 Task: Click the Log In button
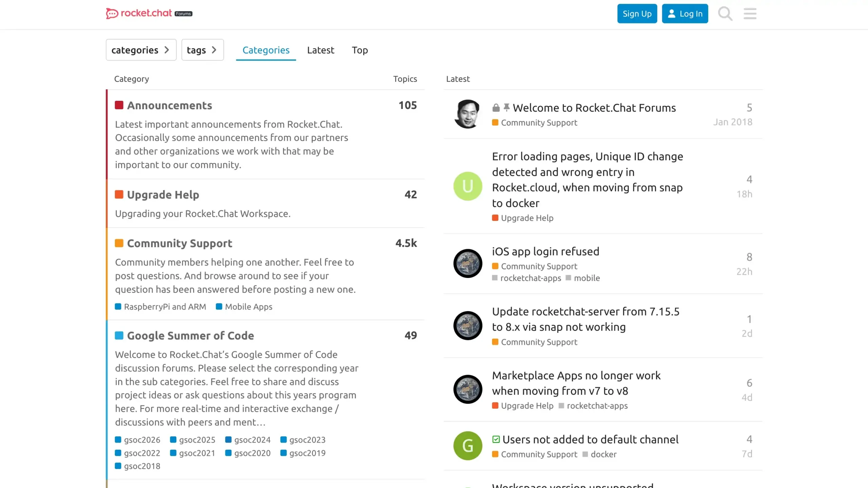(685, 14)
